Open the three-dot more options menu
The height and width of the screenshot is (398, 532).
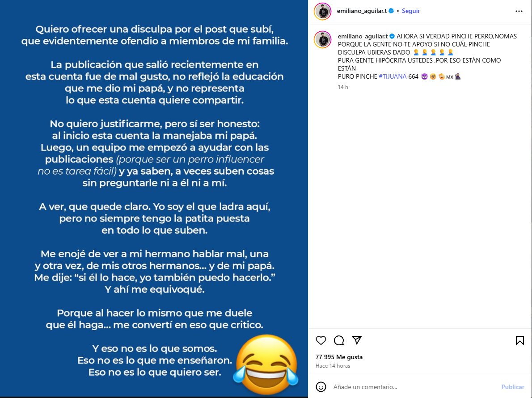(x=519, y=11)
